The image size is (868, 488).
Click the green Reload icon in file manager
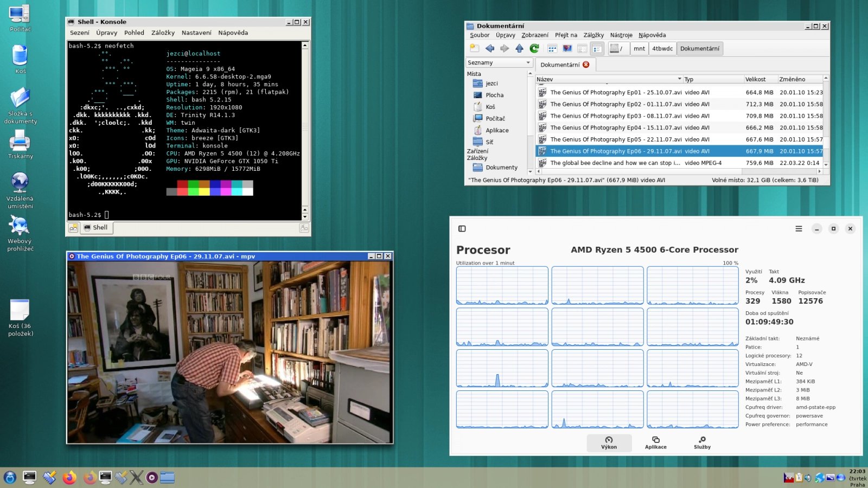(534, 49)
